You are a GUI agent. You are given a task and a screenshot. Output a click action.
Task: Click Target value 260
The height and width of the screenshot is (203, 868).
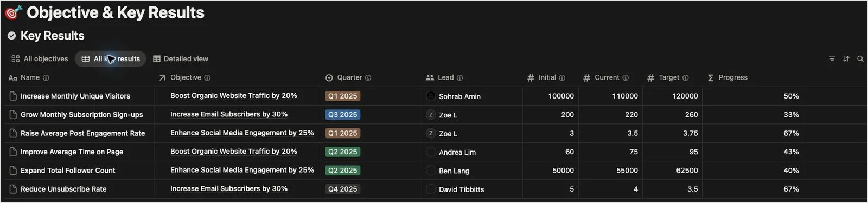pos(692,115)
